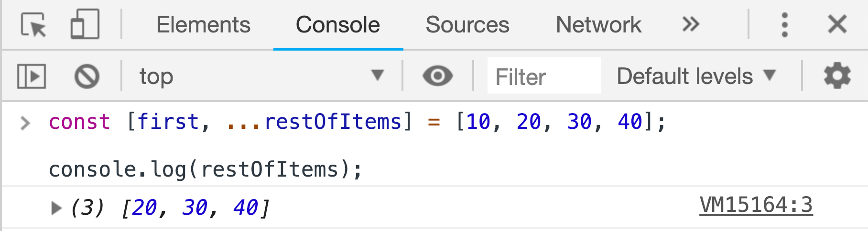Select the Network tab

598,24
